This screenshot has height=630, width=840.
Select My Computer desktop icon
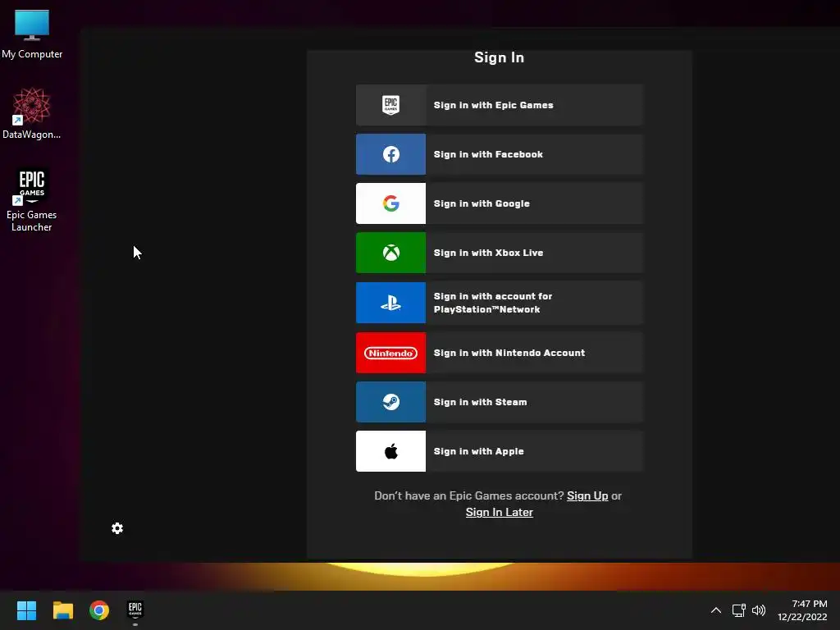pos(32,34)
